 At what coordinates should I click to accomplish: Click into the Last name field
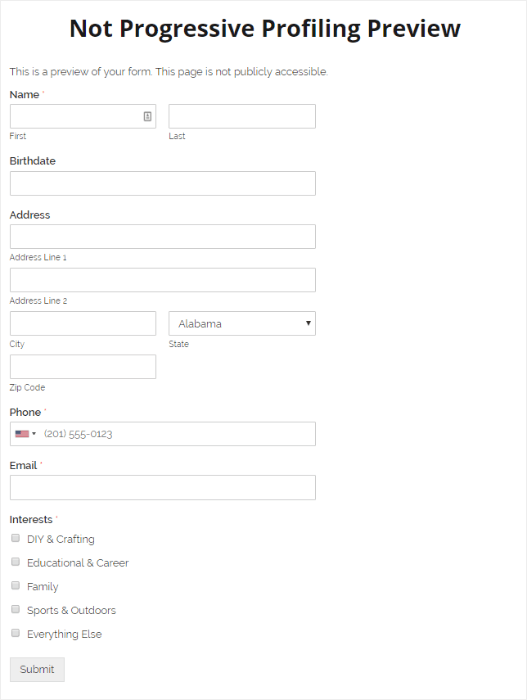coord(242,116)
